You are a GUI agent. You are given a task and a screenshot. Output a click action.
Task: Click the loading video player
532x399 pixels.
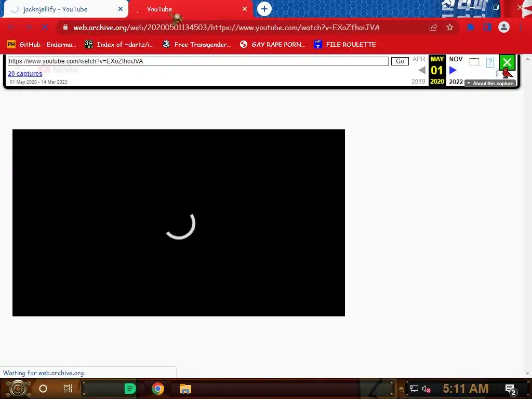point(179,223)
